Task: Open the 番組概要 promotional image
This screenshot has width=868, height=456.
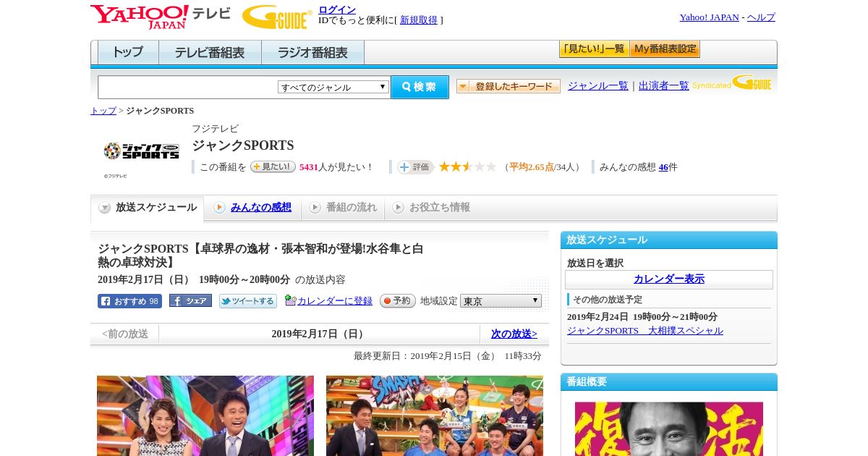Action: (x=669, y=428)
